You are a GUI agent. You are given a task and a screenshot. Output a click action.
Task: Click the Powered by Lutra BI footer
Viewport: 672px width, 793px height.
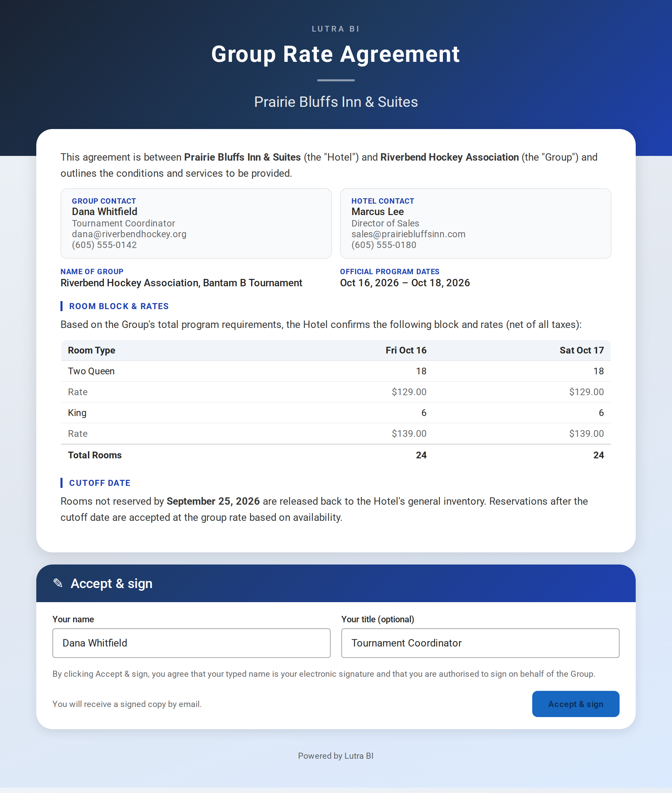pos(336,756)
